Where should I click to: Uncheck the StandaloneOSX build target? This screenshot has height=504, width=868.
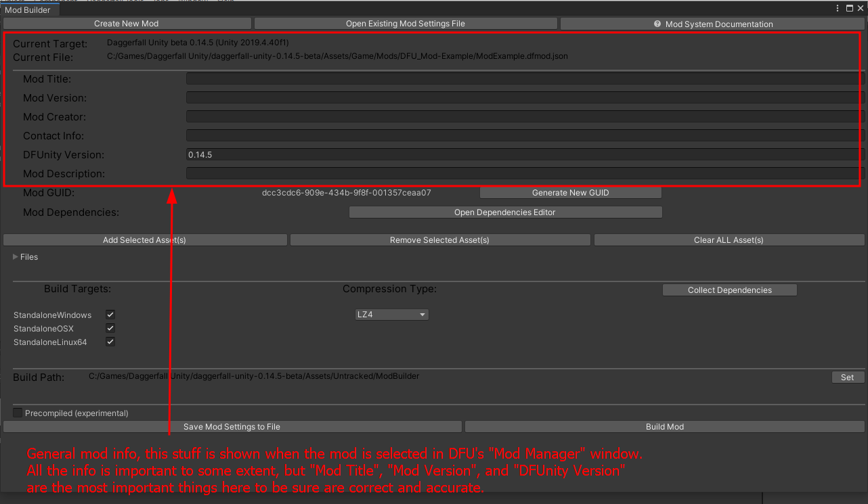click(x=110, y=328)
